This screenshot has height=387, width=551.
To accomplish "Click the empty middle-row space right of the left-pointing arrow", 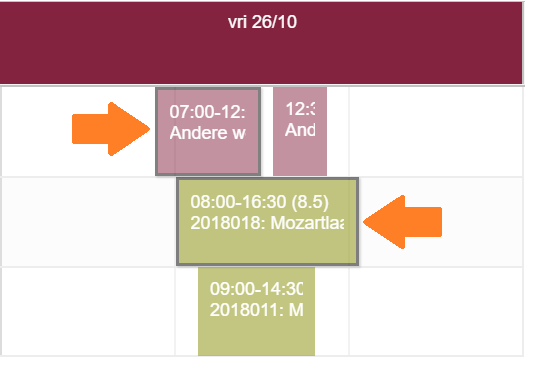I will [482, 222].
